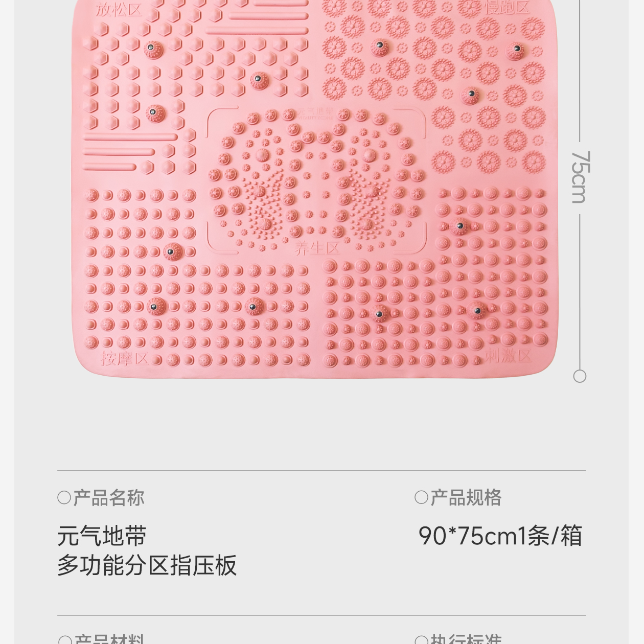
Task: Click the 养生区 label on the mat
Action: pyautogui.click(x=317, y=248)
